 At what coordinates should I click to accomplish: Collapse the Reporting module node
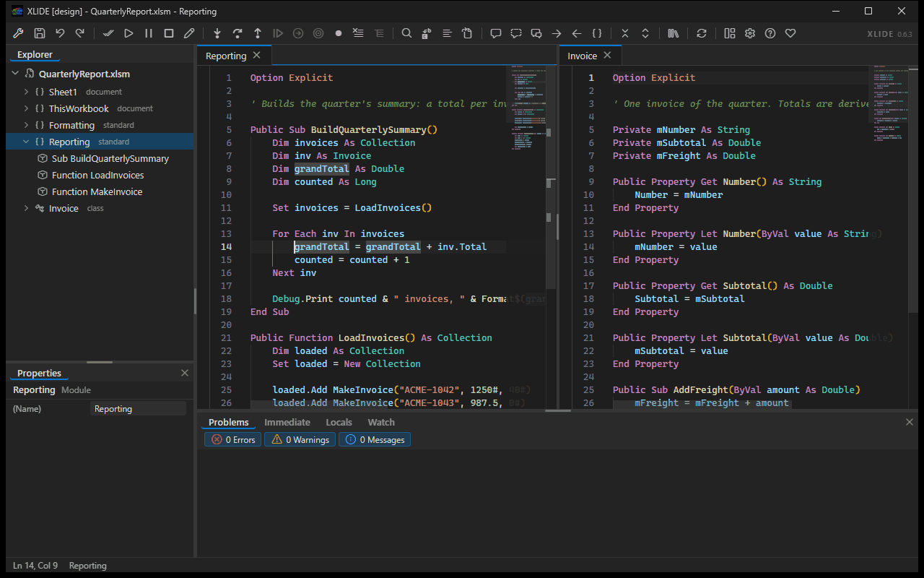(27, 142)
